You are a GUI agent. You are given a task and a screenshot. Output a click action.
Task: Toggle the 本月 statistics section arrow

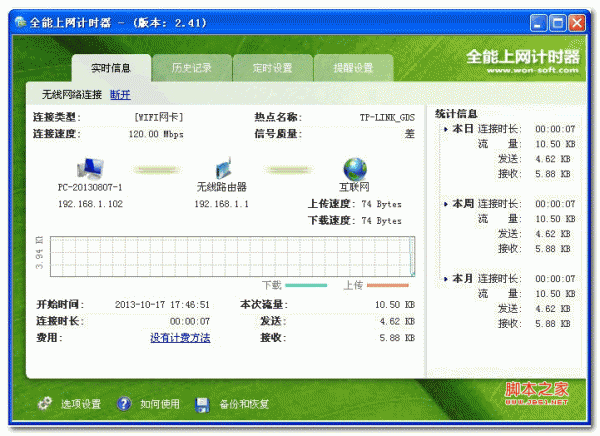click(445, 277)
